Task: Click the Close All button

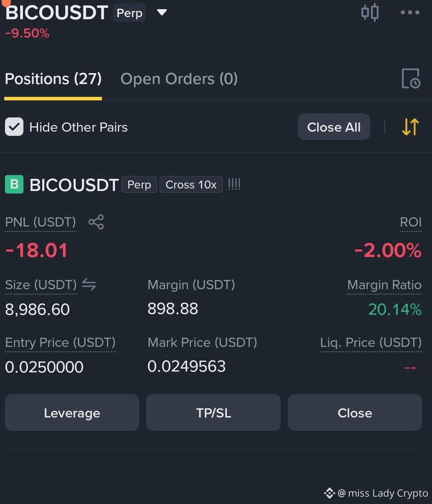Action: point(334,127)
